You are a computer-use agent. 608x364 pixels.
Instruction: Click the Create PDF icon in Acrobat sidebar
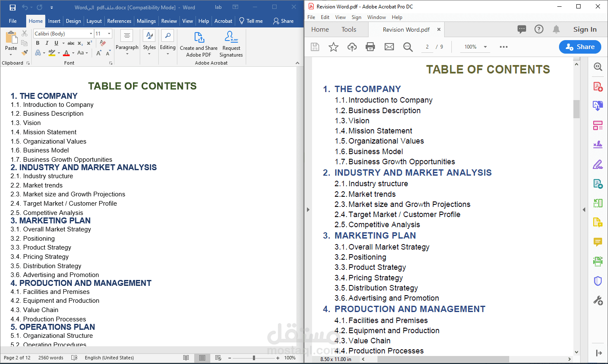point(598,86)
